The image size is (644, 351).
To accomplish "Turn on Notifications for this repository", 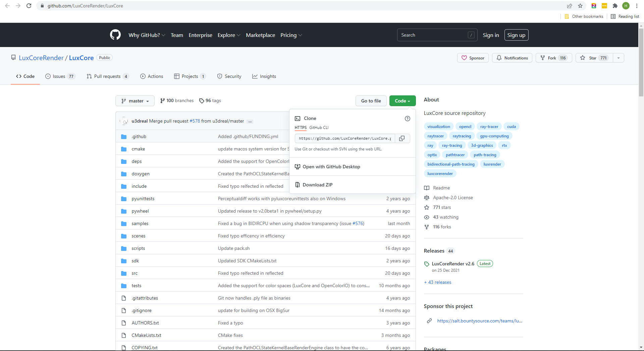I will coord(512,58).
